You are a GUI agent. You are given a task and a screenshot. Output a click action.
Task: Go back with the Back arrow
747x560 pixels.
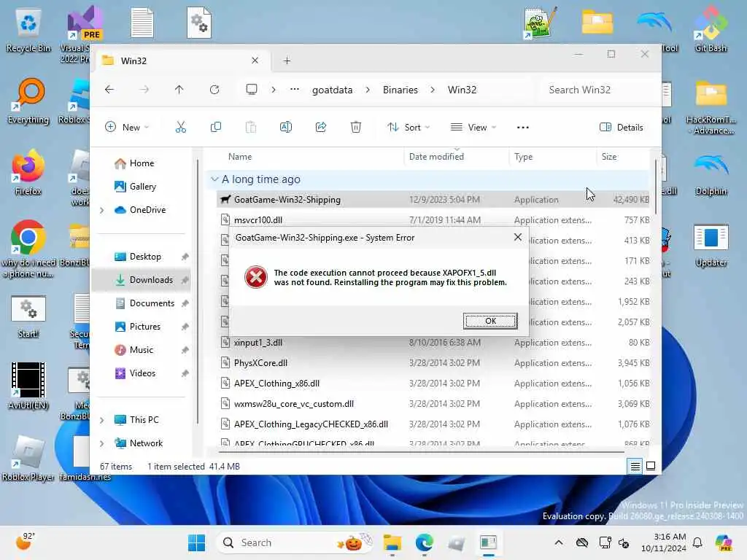tap(109, 90)
